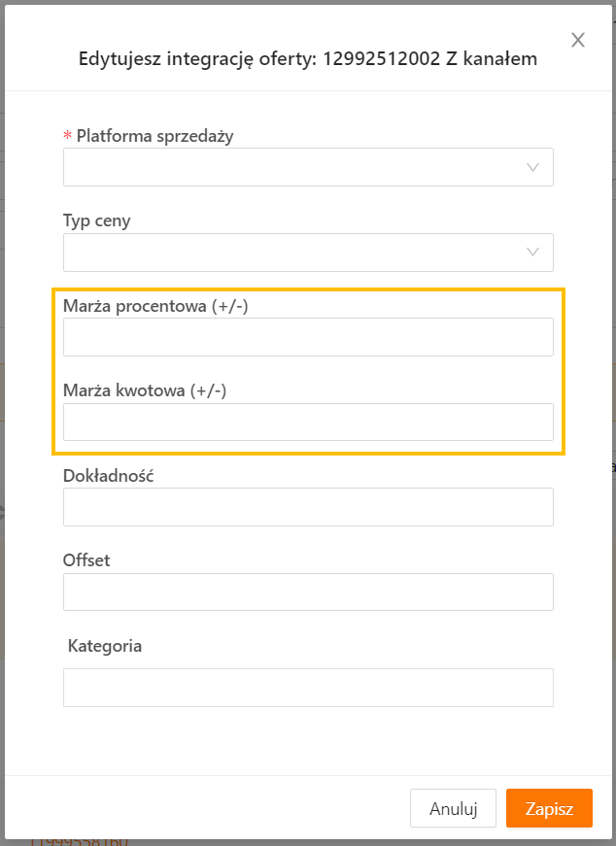Click the Dokładność label text

tap(109, 476)
